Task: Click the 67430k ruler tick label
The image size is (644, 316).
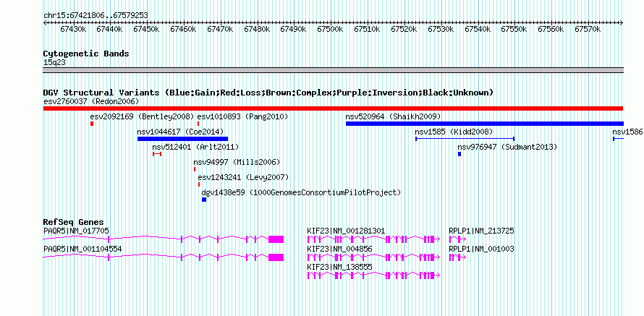Action: tap(73, 29)
